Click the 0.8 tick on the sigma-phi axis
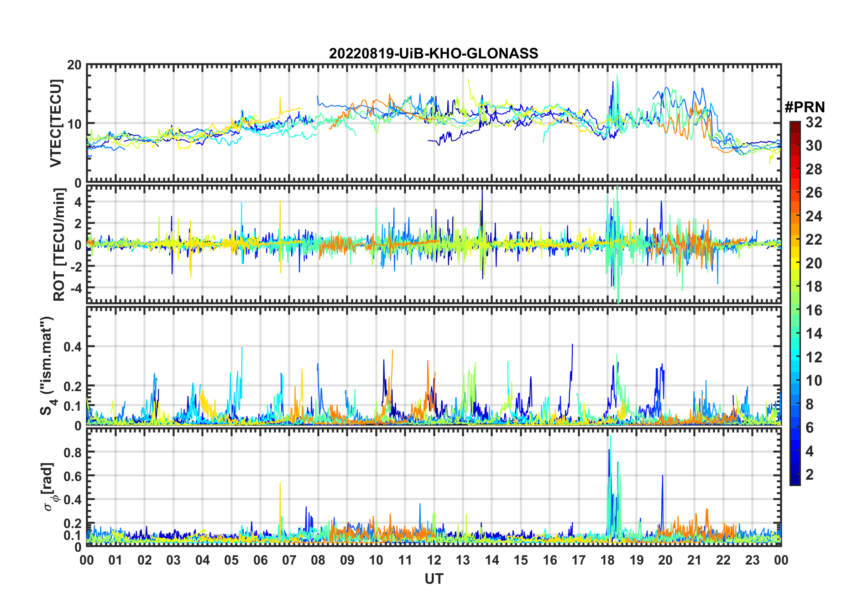Screen dimensions: 868x607 click(73, 452)
